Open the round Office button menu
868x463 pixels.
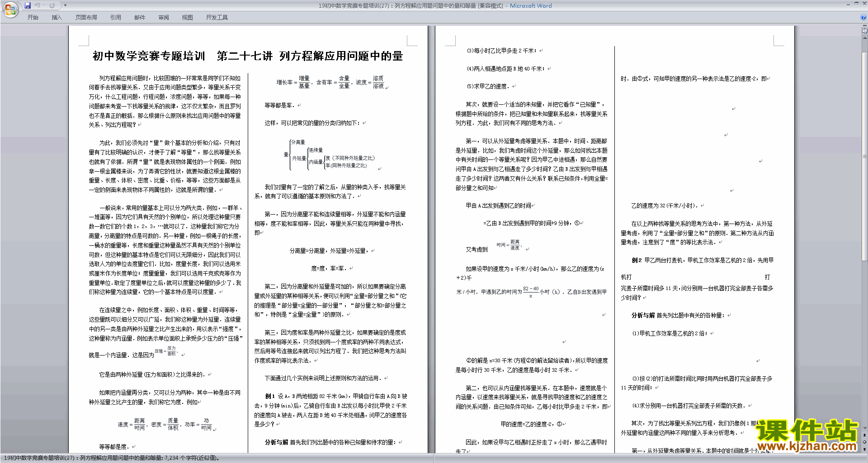(x=10, y=9)
